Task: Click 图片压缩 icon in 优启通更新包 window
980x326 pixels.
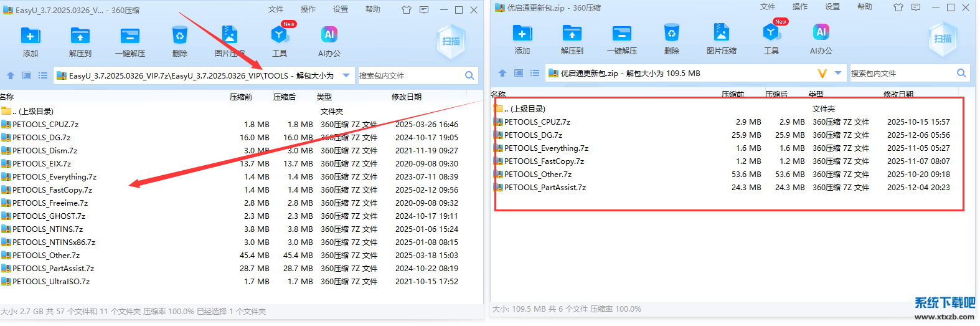Action: click(x=722, y=33)
